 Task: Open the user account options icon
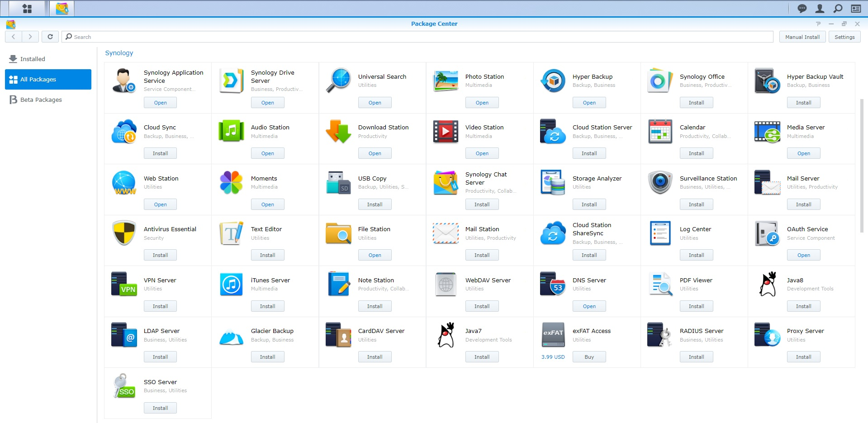click(820, 8)
